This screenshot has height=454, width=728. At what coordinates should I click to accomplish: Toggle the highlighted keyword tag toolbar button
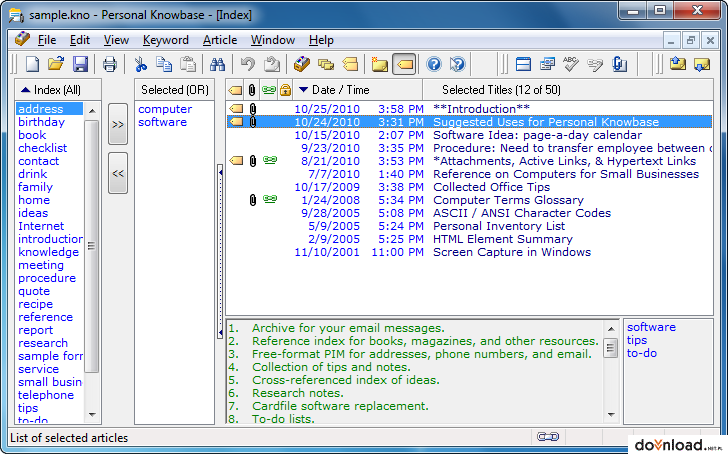coord(404,64)
